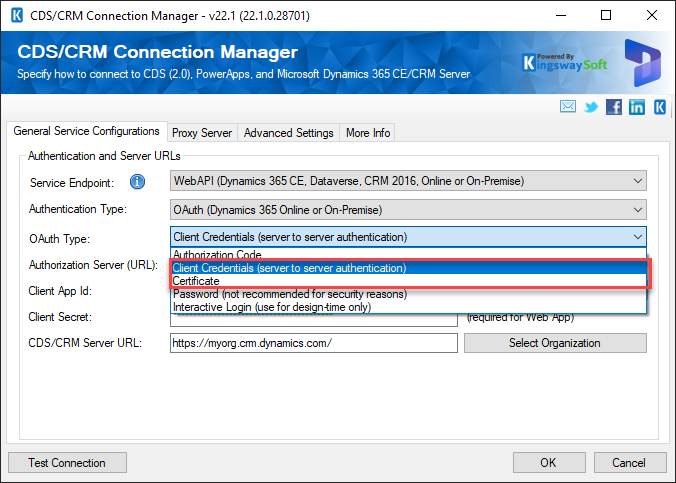Close the Connection Manager window
Screen dimensions: 676x483
652,16
